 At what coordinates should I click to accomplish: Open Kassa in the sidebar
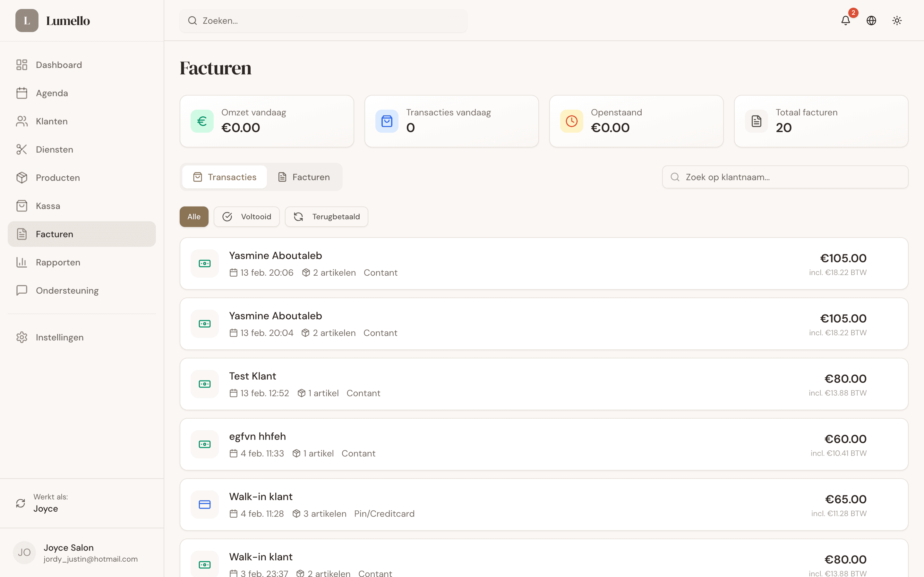tap(48, 206)
